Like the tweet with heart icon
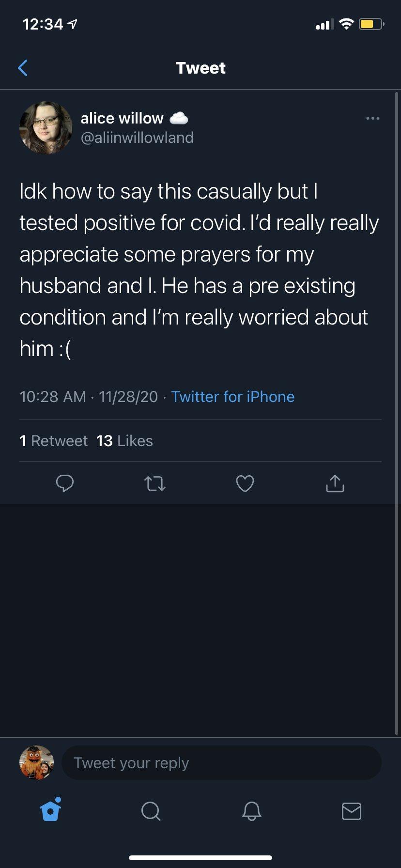 click(245, 483)
